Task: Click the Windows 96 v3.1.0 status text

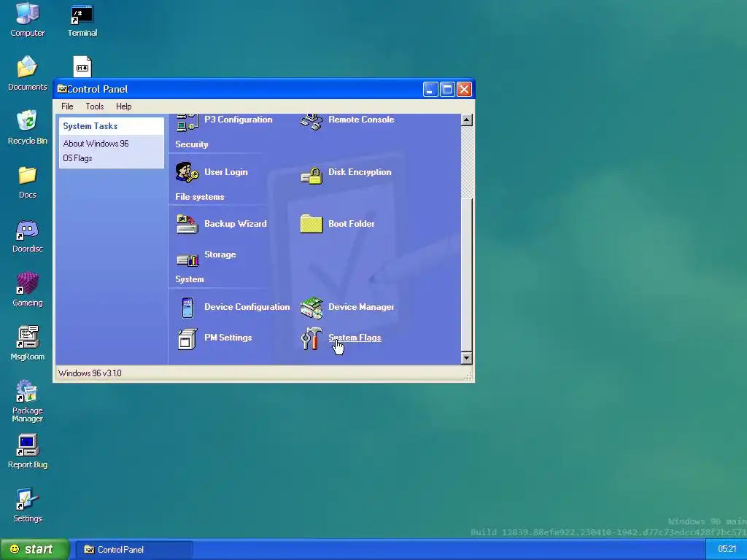Action: (x=90, y=373)
